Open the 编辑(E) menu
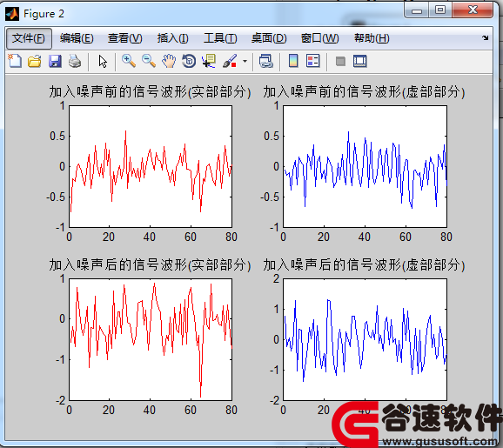Viewport: 503px width, 448px height. tap(77, 38)
